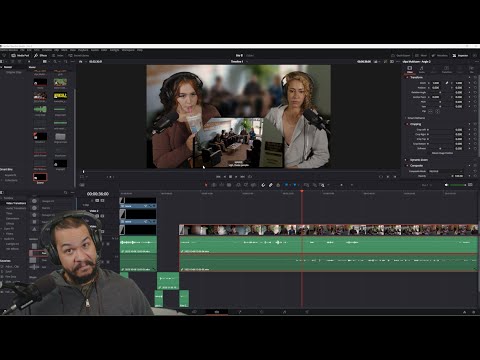Toggle Flip horizontal in Transform
This screenshot has height=360, width=480.
(430, 111)
